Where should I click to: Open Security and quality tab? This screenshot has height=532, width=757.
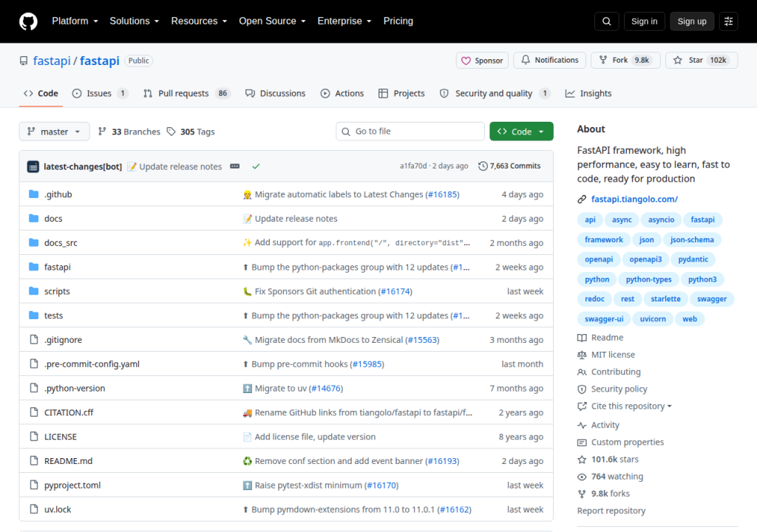click(495, 93)
